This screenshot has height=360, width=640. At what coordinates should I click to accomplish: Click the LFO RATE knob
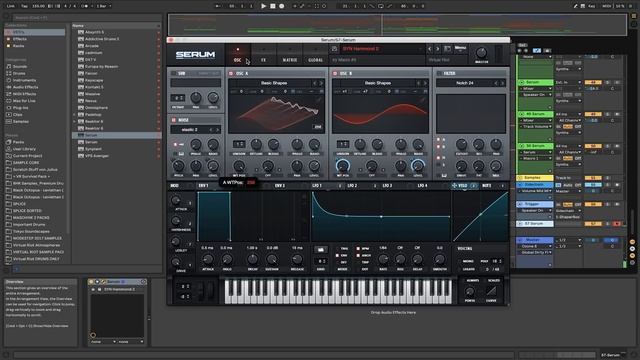click(383, 259)
